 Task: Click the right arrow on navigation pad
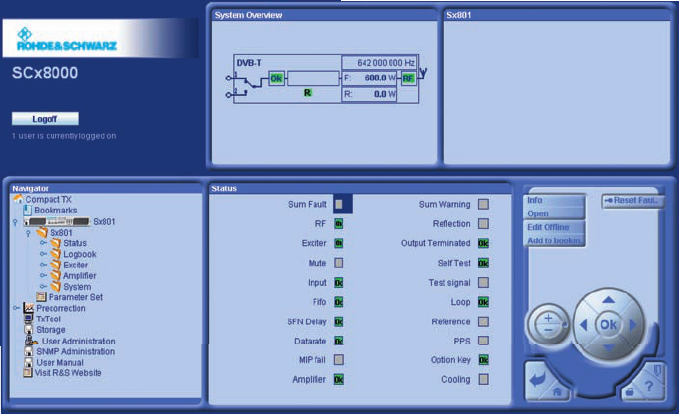pyautogui.click(x=633, y=324)
